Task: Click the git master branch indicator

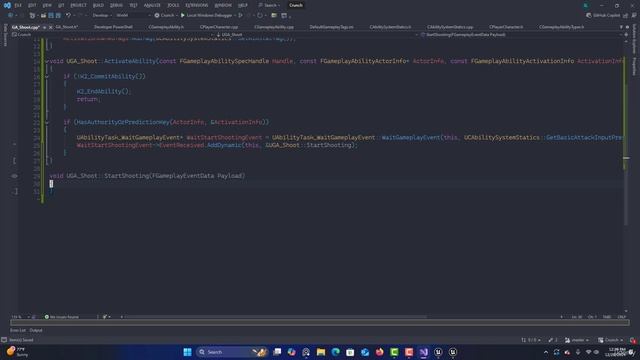Action: tap(577, 340)
